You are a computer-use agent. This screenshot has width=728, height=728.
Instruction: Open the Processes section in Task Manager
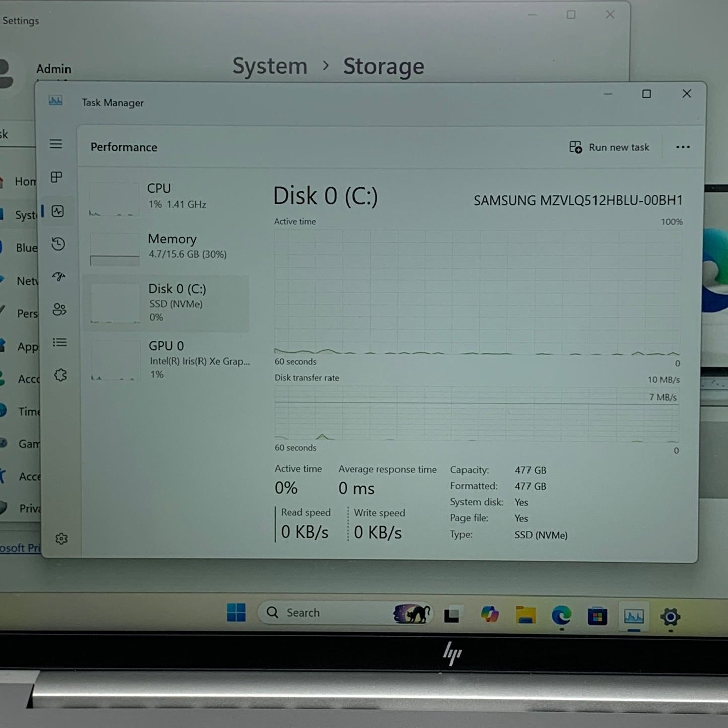[x=56, y=177]
